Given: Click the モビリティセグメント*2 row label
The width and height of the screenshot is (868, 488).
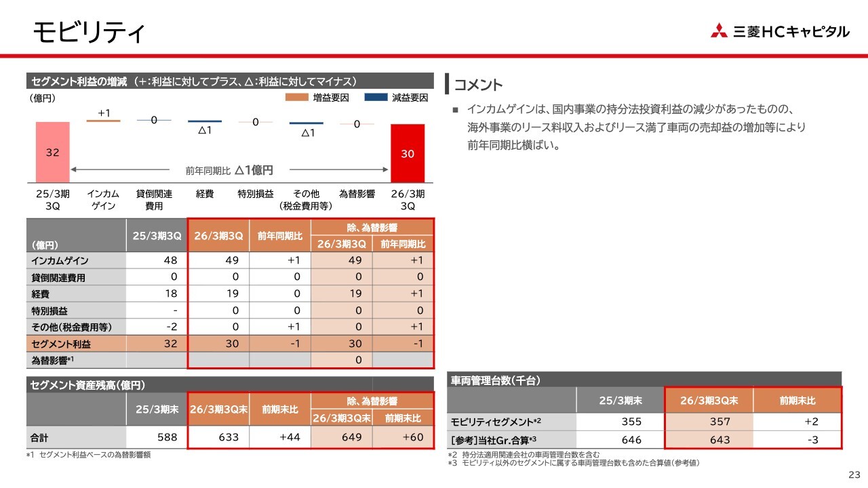Looking at the screenshot, I should pos(496,422).
